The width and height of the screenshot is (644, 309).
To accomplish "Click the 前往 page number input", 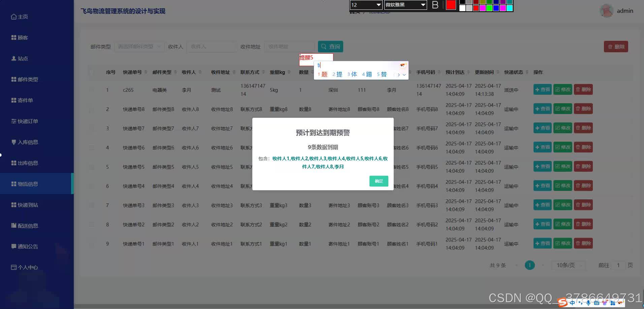I will [x=618, y=265].
